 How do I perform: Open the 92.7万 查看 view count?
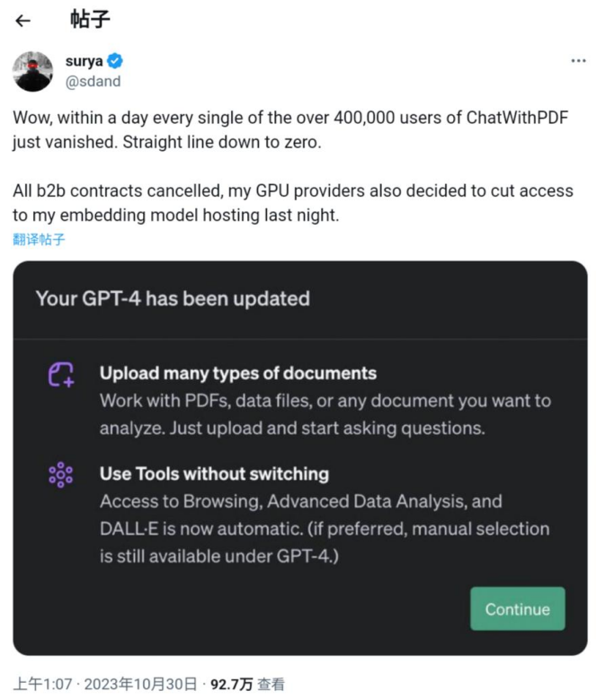(248, 684)
